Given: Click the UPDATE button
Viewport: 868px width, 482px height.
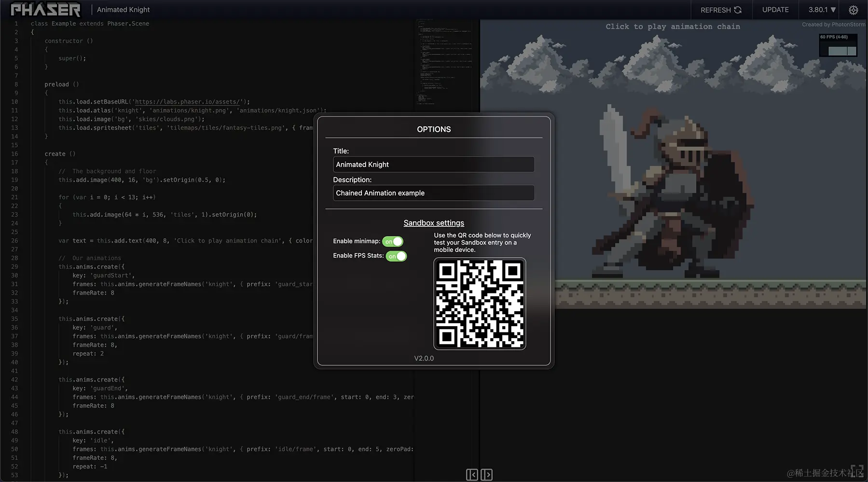Looking at the screenshot, I should tap(775, 10).
